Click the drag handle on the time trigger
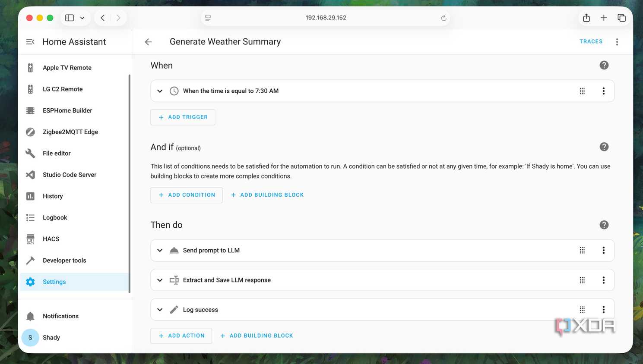Image resolution: width=643 pixels, height=364 pixels. point(582,91)
